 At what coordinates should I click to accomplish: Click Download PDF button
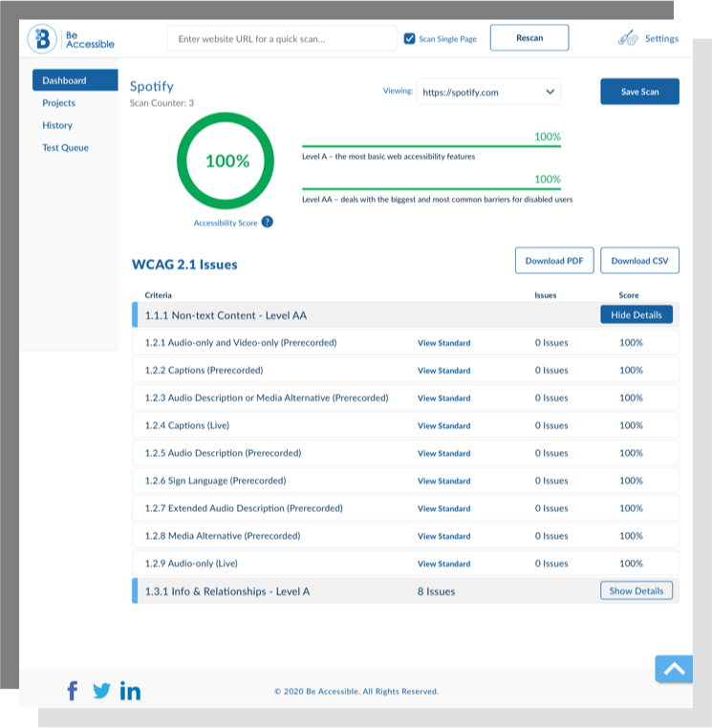[554, 261]
